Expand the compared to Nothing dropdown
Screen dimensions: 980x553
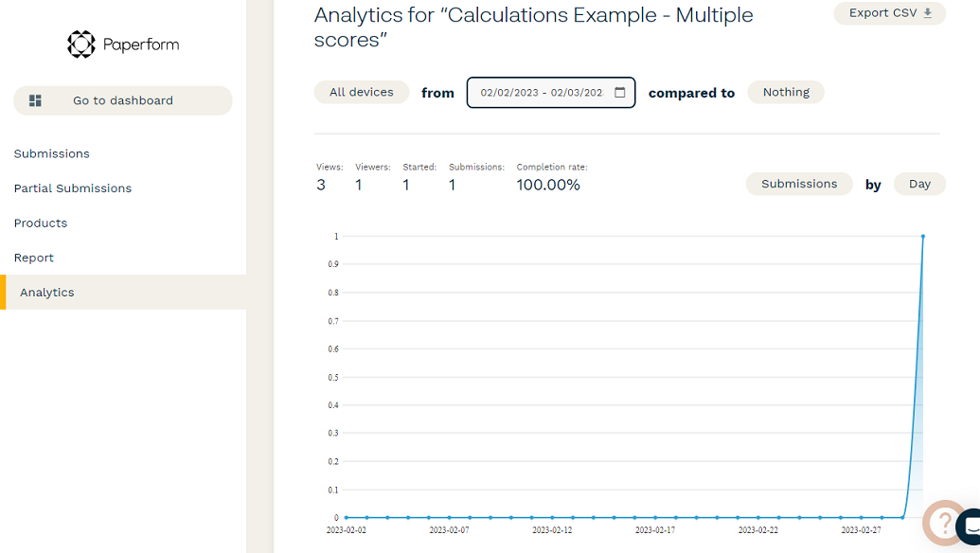pyautogui.click(x=786, y=92)
